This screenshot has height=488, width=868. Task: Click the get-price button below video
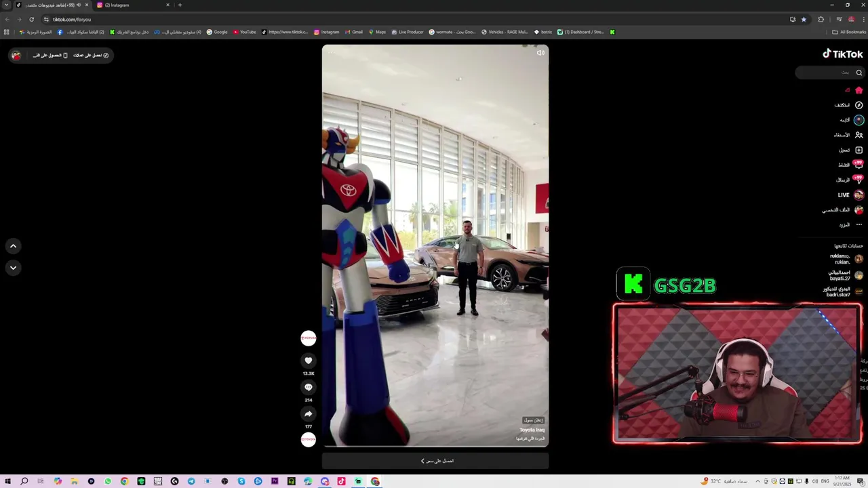pos(435,461)
